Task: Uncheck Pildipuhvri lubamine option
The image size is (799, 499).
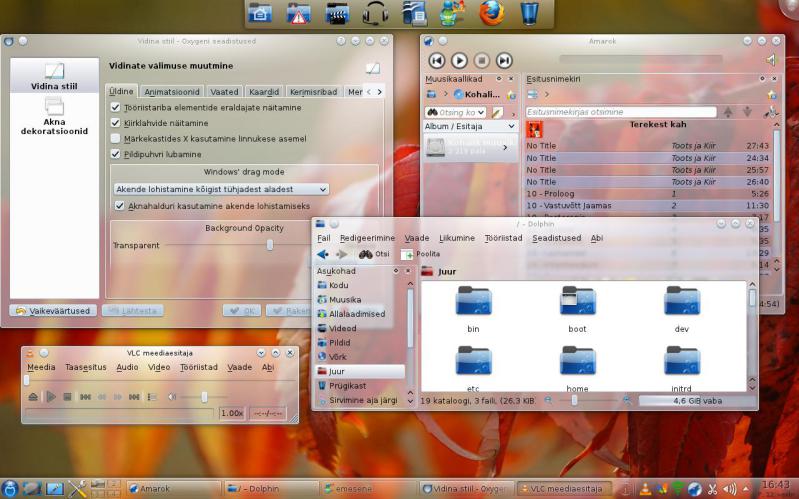Action: point(116,154)
